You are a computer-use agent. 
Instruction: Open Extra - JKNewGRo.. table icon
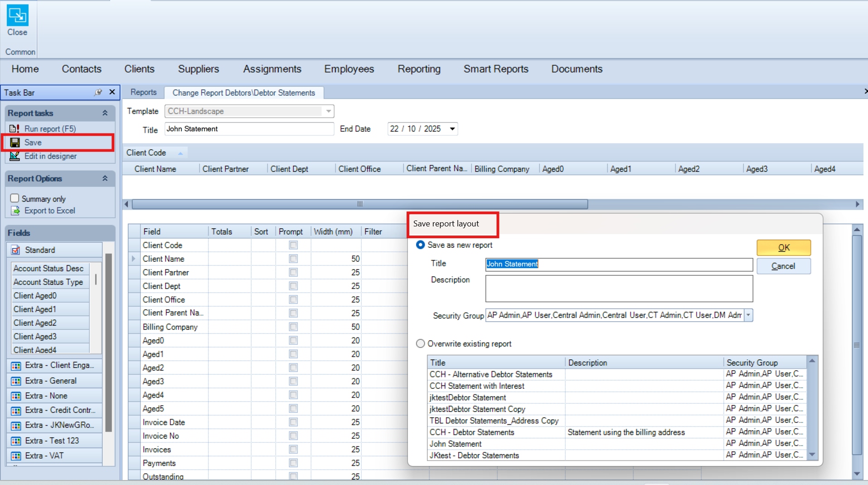click(x=16, y=426)
